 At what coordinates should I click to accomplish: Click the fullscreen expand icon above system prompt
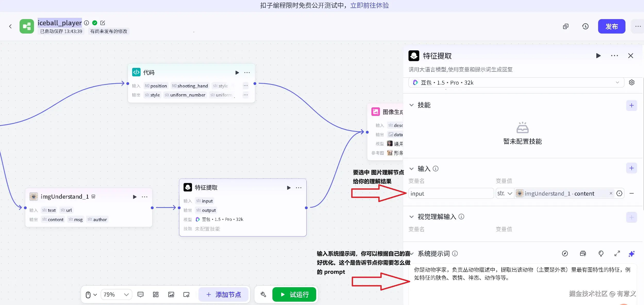tap(617, 254)
